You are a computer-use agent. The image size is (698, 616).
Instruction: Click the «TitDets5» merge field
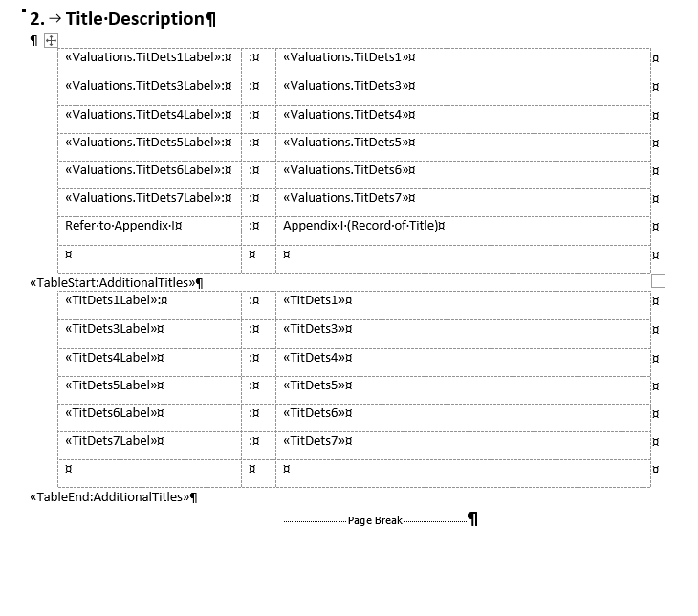tap(314, 385)
